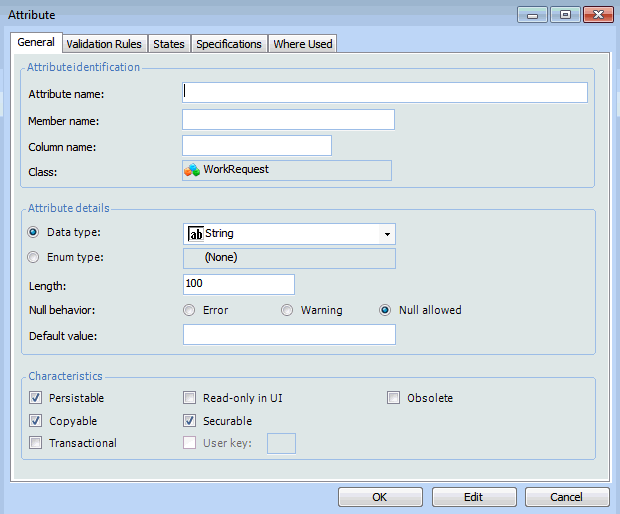Switch to the Validation Rules tab
This screenshot has height=514, width=620.
104,44
